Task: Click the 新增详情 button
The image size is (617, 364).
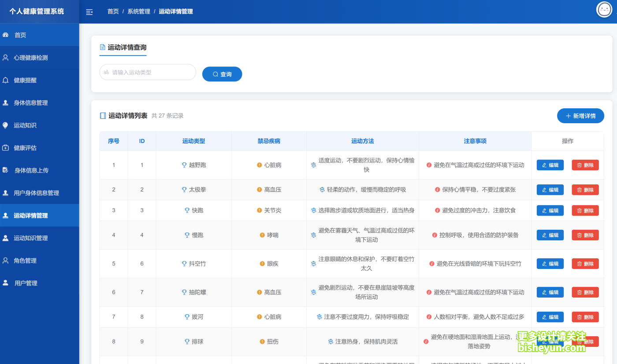Action: [x=580, y=116]
